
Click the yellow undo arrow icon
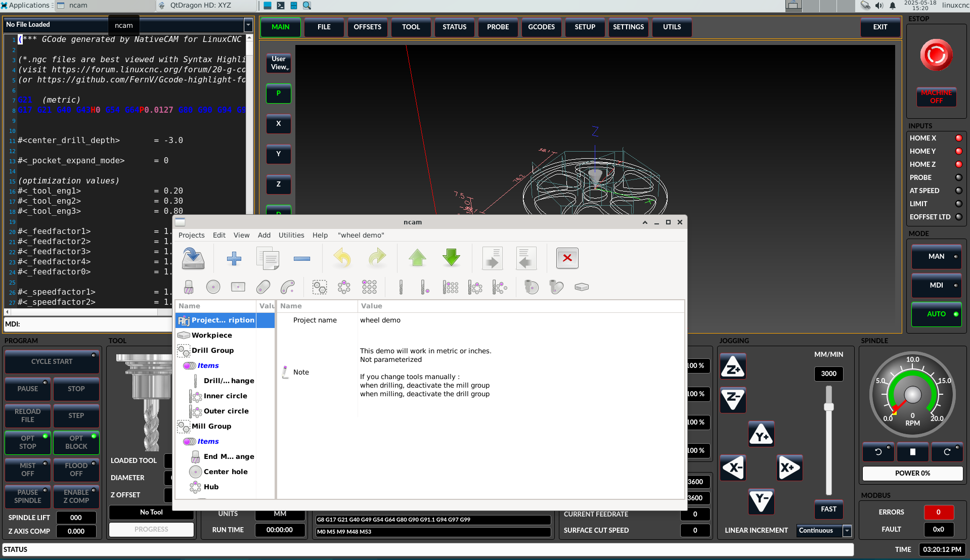[342, 258]
